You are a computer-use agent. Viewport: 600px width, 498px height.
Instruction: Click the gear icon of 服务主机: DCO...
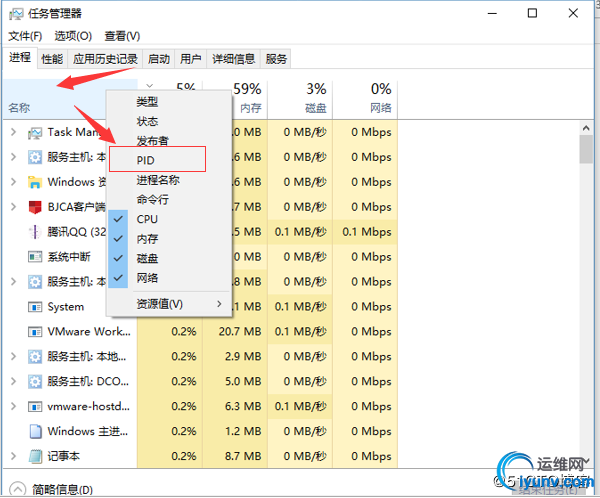coord(35,382)
